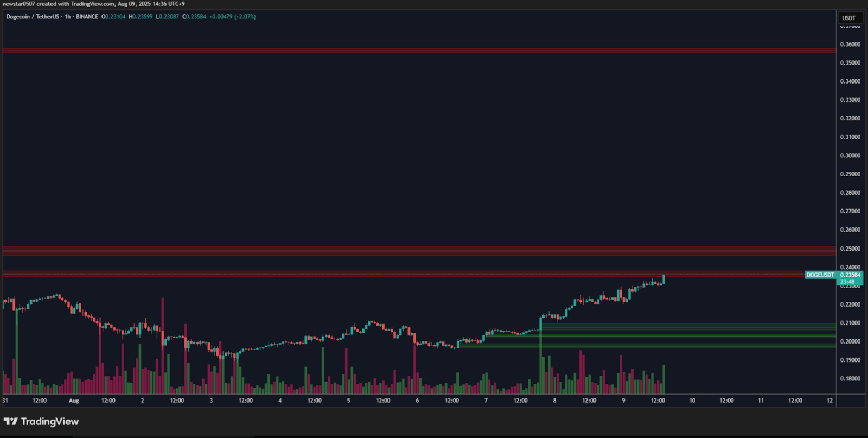Select the Dogecoin / TetherUS chart title
The width and height of the screenshot is (868, 438).
33,17
